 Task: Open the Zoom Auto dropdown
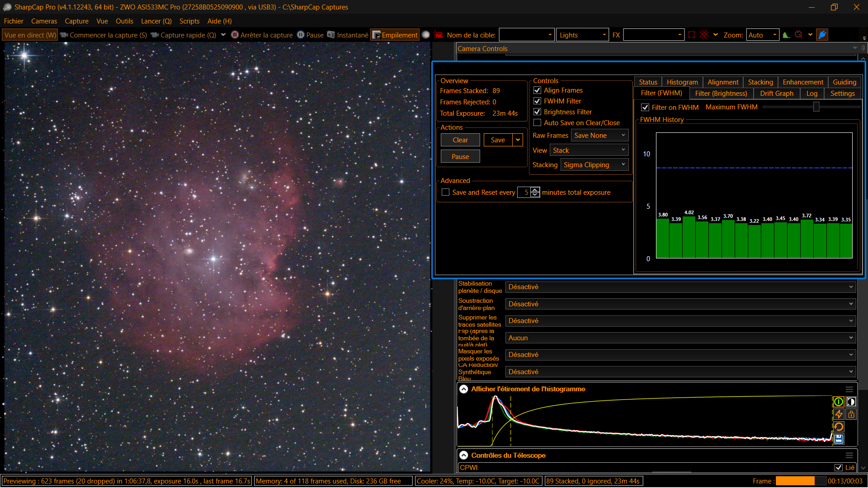click(x=763, y=35)
